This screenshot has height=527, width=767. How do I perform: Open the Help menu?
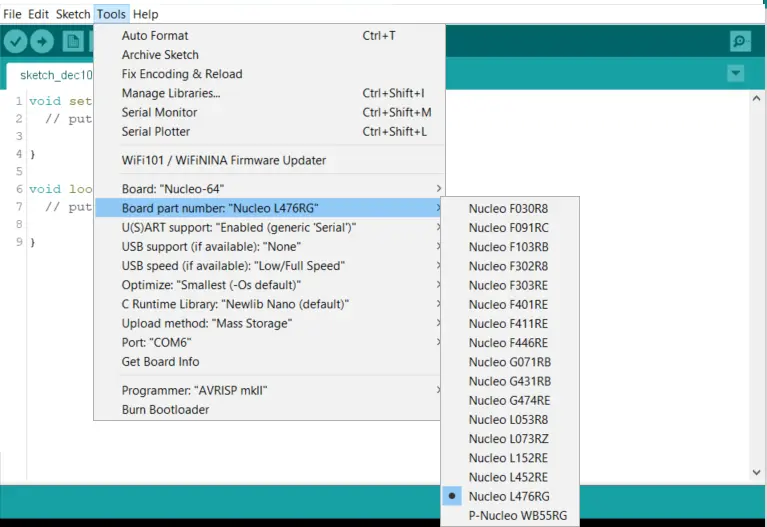click(145, 14)
